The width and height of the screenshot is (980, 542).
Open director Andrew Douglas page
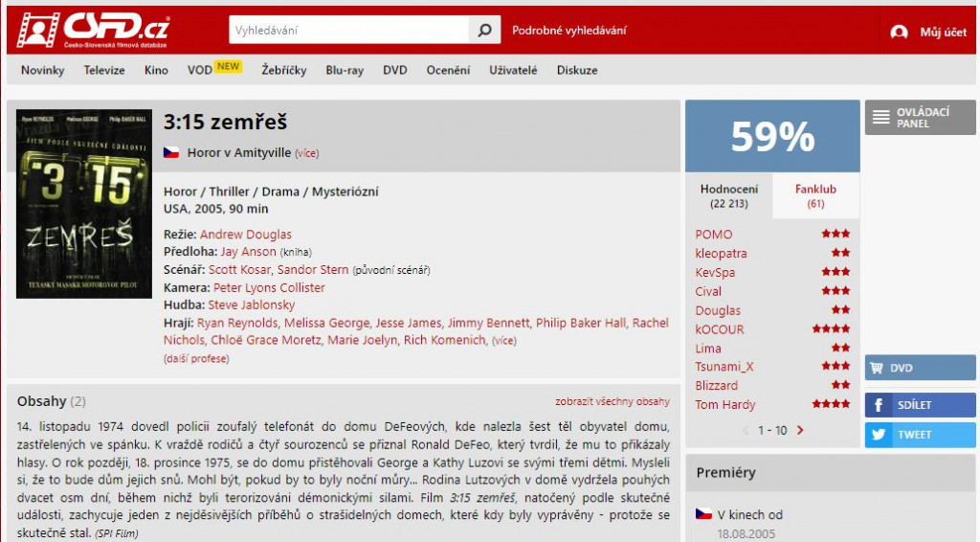(x=246, y=235)
